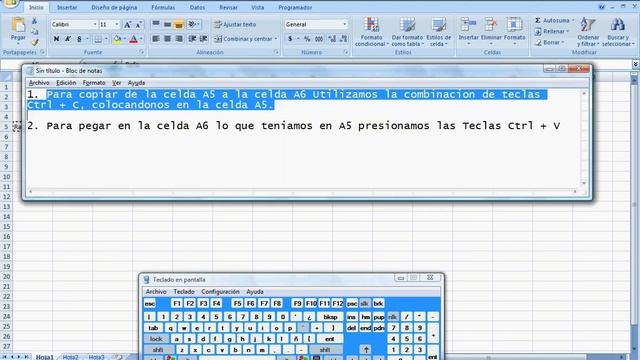
Task: Toggle the lock key on on-screen keyboard
Action: [x=156, y=339]
